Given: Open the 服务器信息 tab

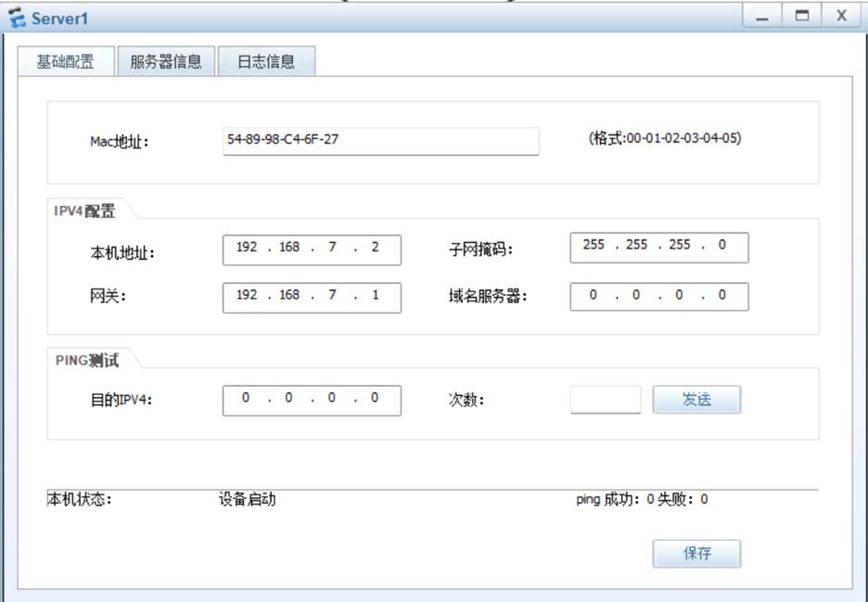Looking at the screenshot, I should click(x=165, y=61).
